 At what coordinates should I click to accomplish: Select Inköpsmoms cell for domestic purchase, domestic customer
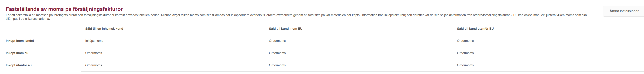[94, 41]
